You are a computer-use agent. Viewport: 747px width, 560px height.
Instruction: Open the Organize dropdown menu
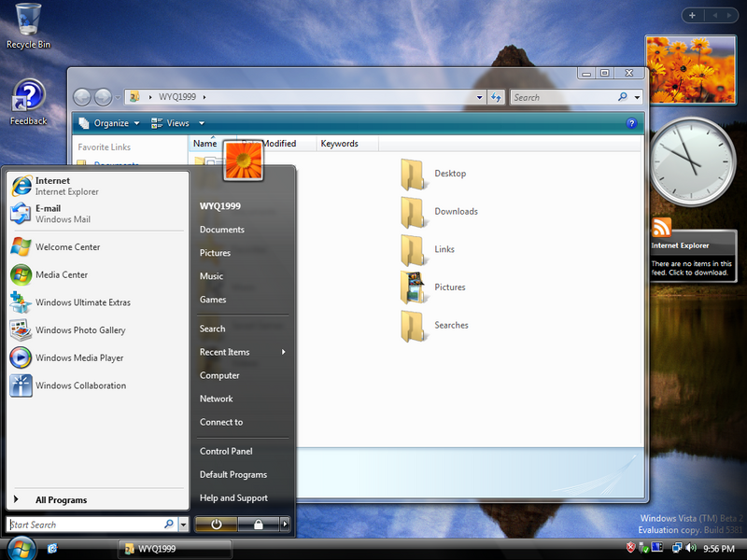(110, 123)
